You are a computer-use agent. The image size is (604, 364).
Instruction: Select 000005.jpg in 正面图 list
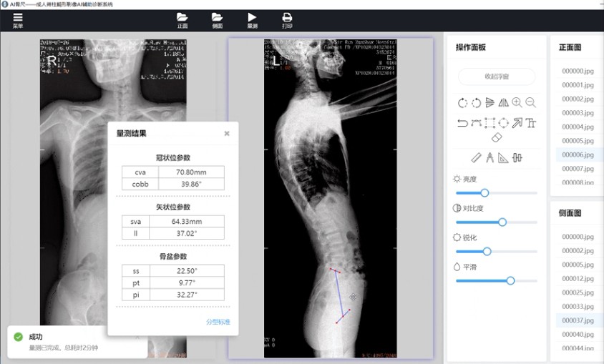[578, 141]
